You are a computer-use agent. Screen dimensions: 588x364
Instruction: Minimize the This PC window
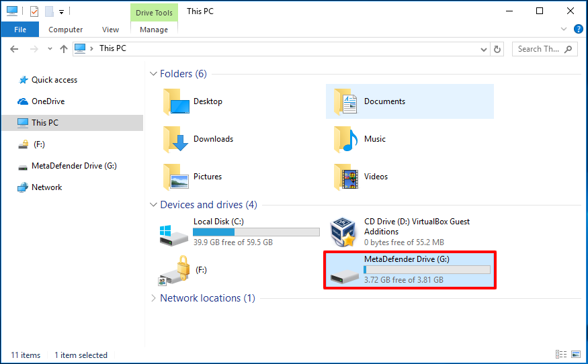coord(509,11)
